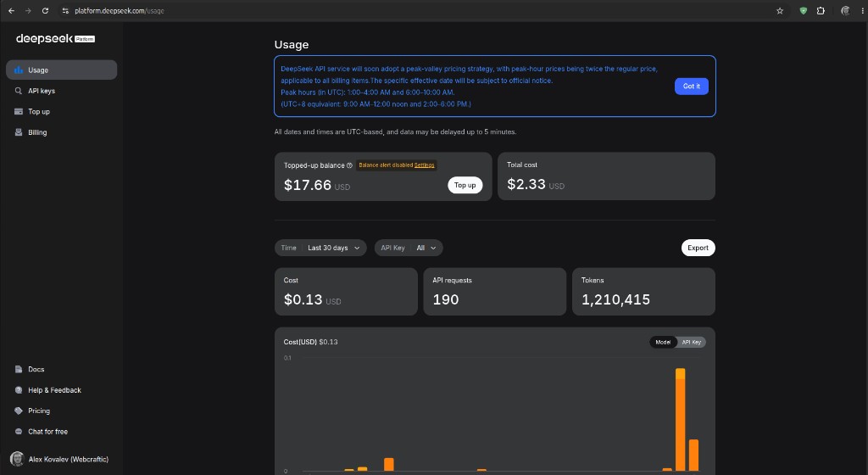Click the Billing icon in sidebar

coord(19,132)
